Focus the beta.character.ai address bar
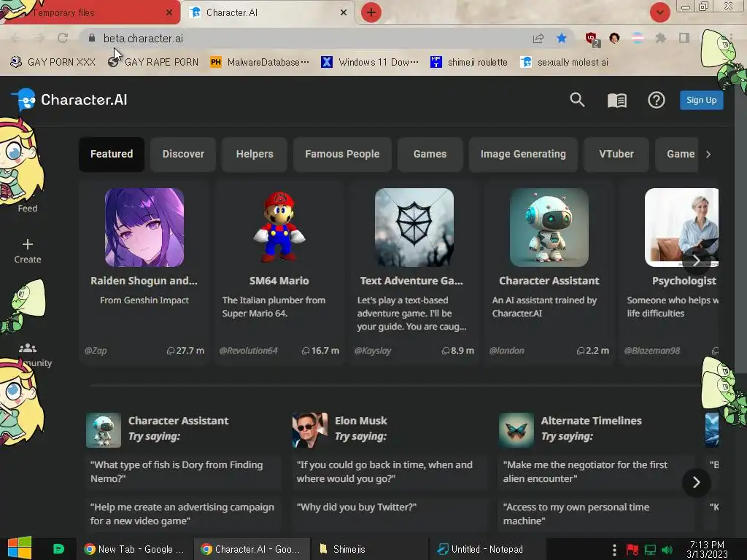Screen dimensions: 747x560 pyautogui.click(x=305, y=38)
